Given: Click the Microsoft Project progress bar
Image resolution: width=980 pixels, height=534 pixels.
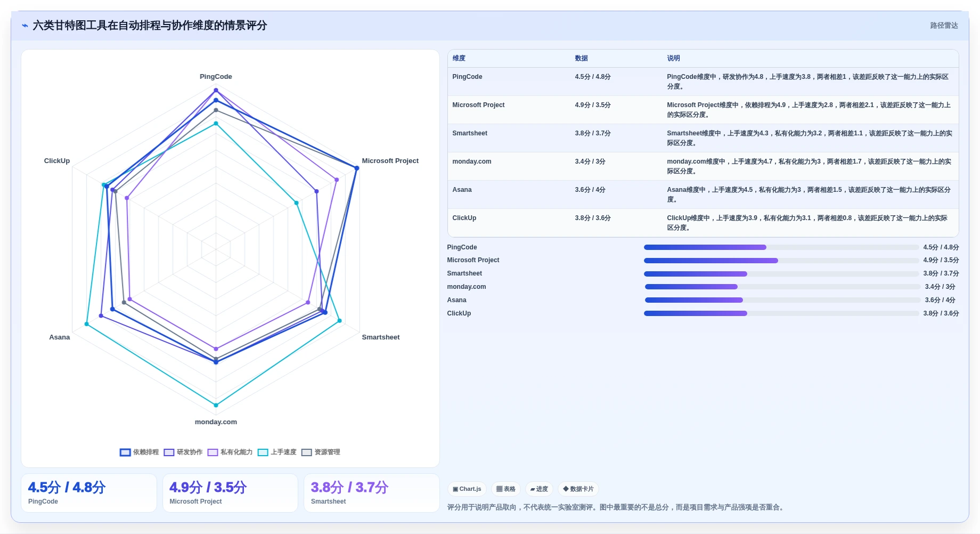Looking at the screenshot, I should tap(781, 261).
